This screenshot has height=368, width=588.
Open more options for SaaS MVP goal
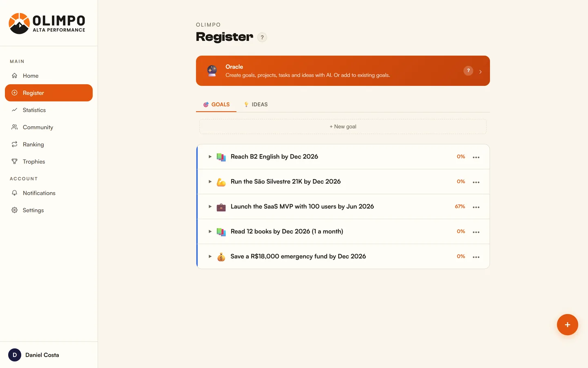click(x=476, y=207)
